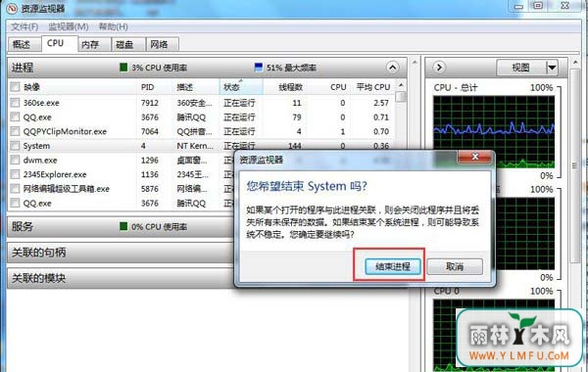Switch to the 内存 tab
588x372 pixels.
94,45
